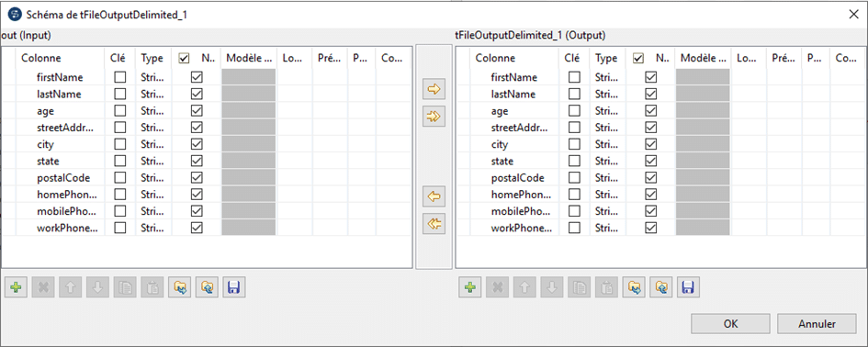Click the double right arrow copy-all button

[434, 117]
